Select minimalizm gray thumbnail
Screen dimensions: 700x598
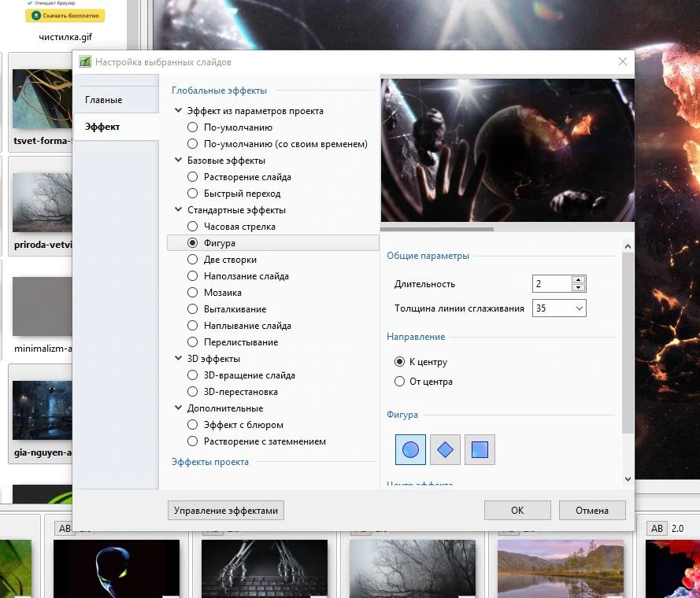[x=43, y=306]
